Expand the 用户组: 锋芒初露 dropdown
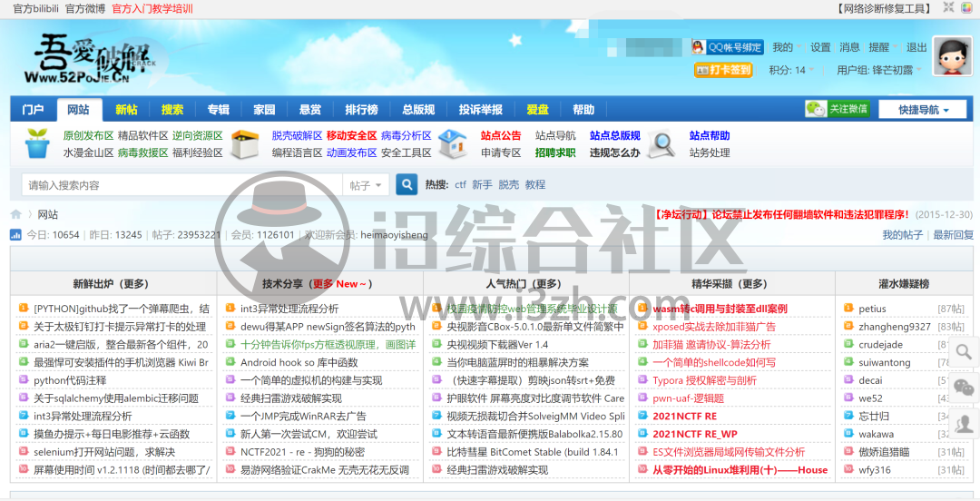Viewport: 980px width, 501px height. 879,70
